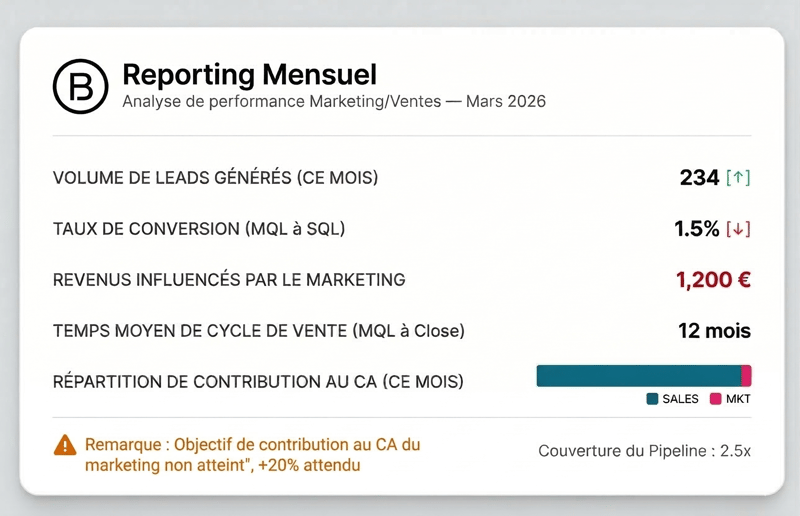Image resolution: width=800 pixels, height=516 pixels.
Task: Click the circular B logo icon
Action: pyautogui.click(x=79, y=87)
